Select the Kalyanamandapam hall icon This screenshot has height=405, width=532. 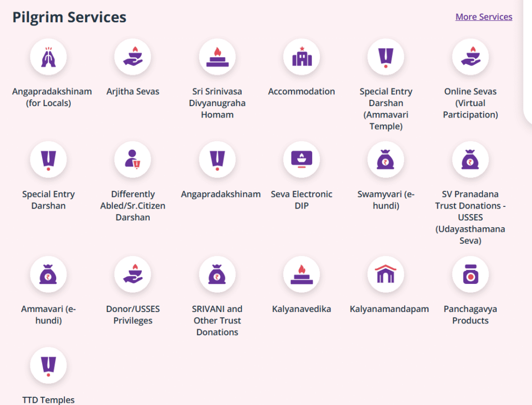point(386,275)
